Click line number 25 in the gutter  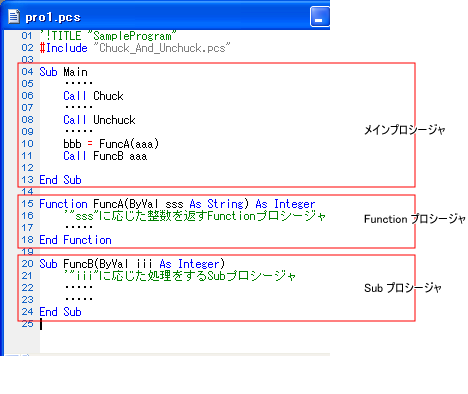tap(27, 324)
